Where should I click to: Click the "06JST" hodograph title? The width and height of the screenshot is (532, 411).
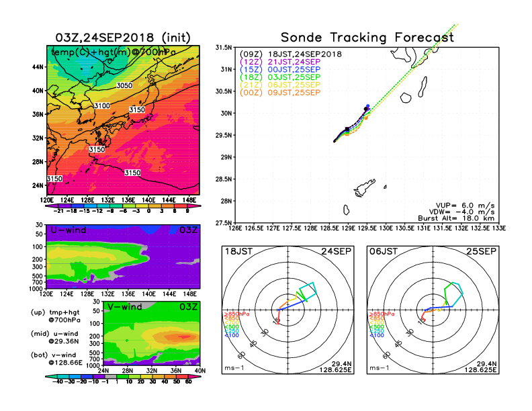tap(384, 252)
